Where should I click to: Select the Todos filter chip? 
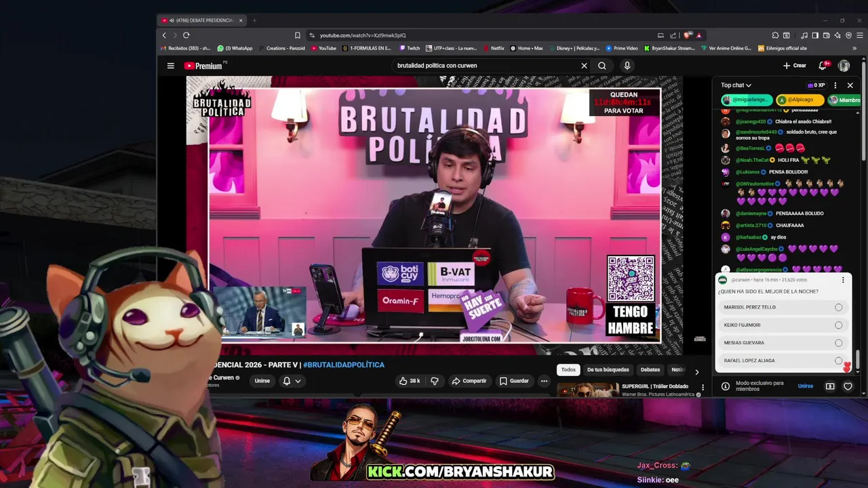[x=568, y=370]
